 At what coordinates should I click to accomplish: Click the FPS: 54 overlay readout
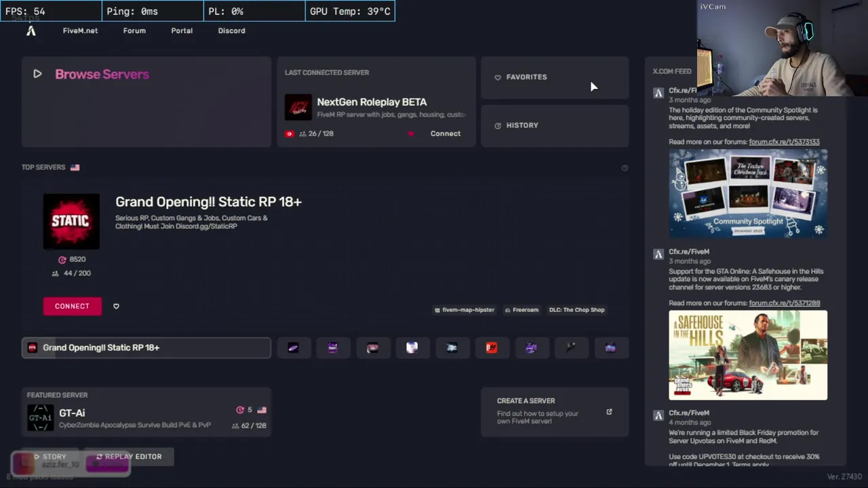point(51,11)
